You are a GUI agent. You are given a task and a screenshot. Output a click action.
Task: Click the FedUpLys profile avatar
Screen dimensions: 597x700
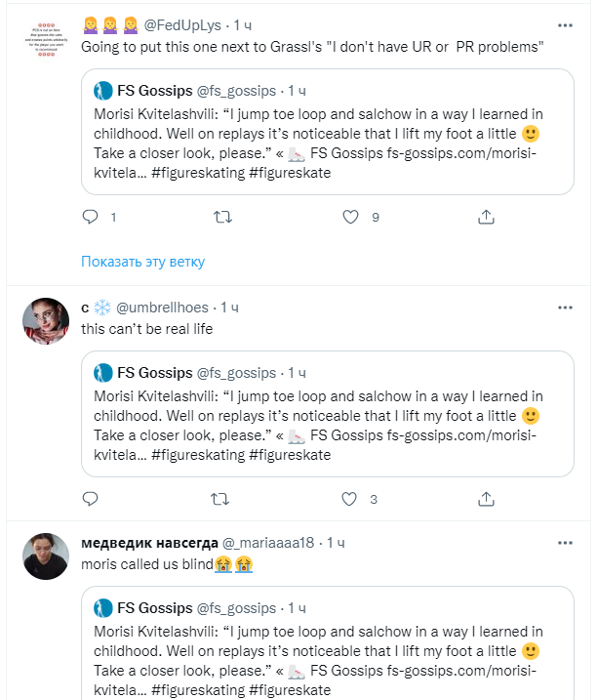(x=46, y=39)
